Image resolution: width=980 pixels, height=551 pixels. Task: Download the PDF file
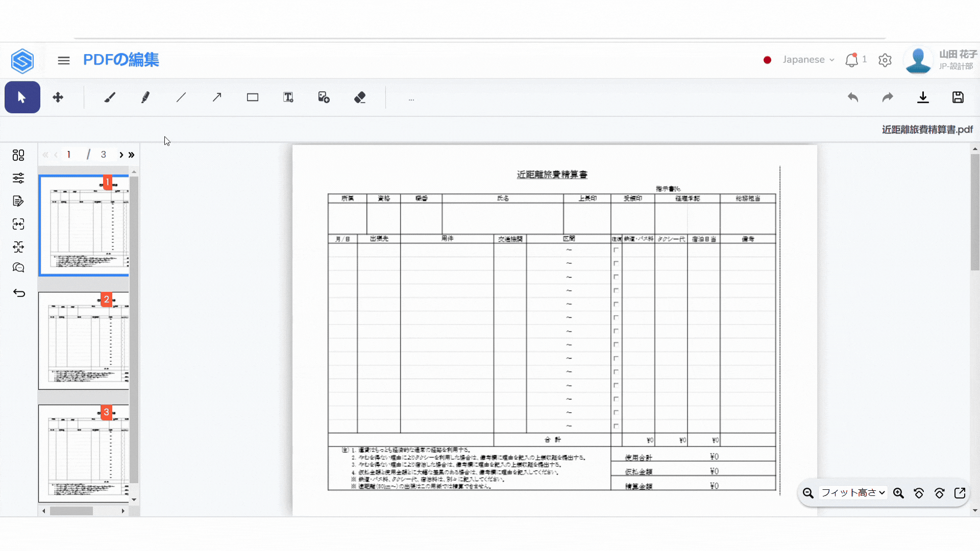click(923, 97)
